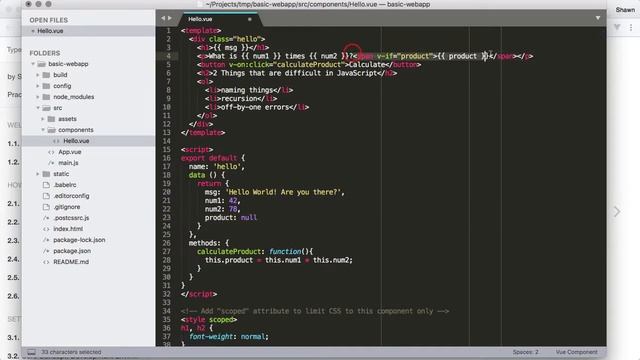Viewport: 640px width, 360px height.
Task: Open package-lock.json in the sidebar
Action: point(79,240)
